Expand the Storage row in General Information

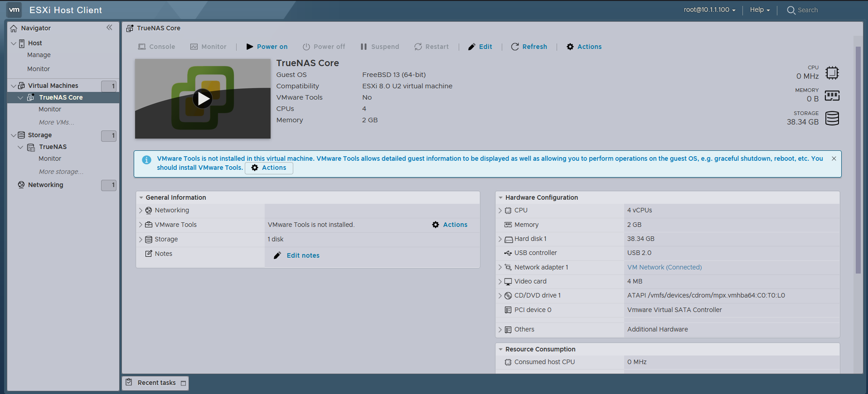click(141, 240)
